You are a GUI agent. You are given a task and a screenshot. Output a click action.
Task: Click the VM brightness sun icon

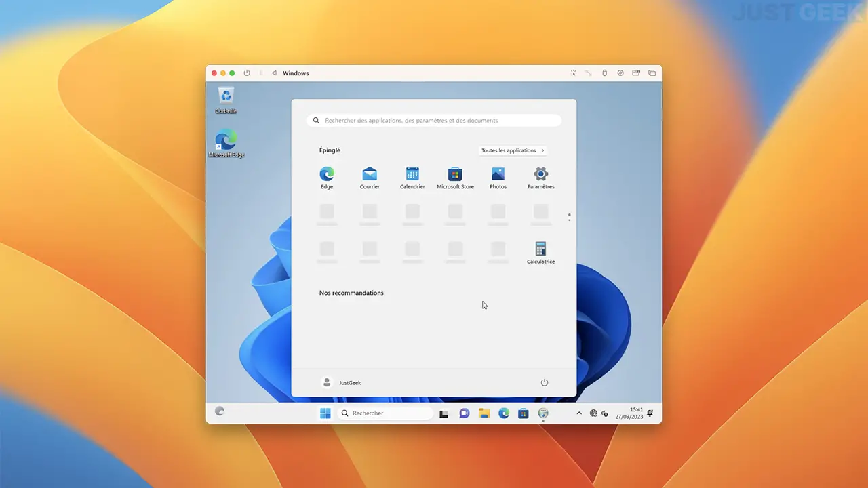coord(573,73)
